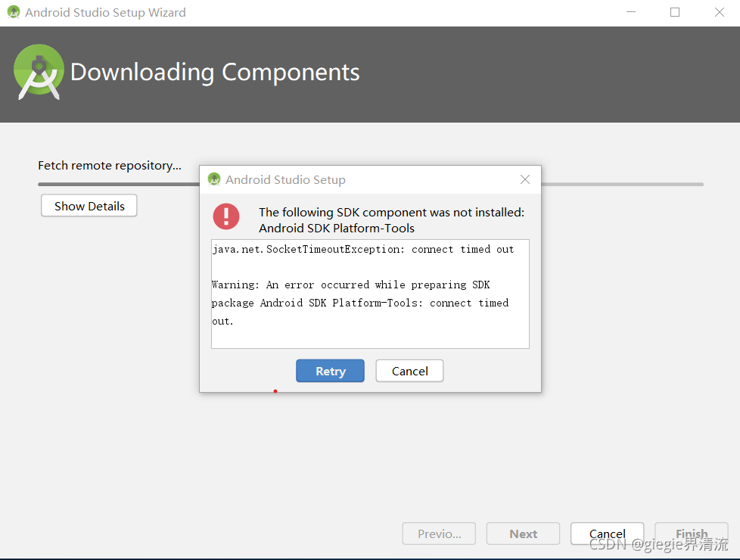Click the Next wizard button
The width and height of the screenshot is (740, 560).
[523, 534]
